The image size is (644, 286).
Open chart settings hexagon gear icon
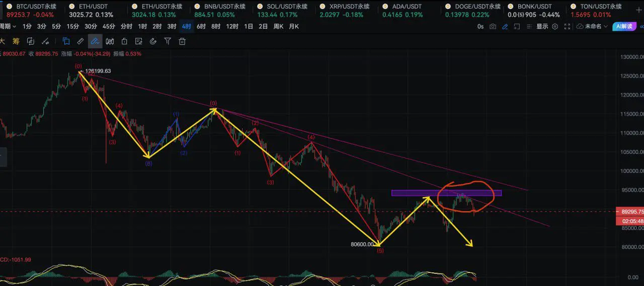pyautogui.click(x=555, y=27)
